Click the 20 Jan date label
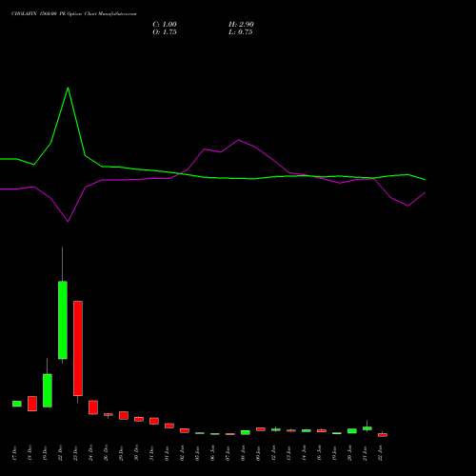Screen dimensions: 476x476 coord(349,453)
